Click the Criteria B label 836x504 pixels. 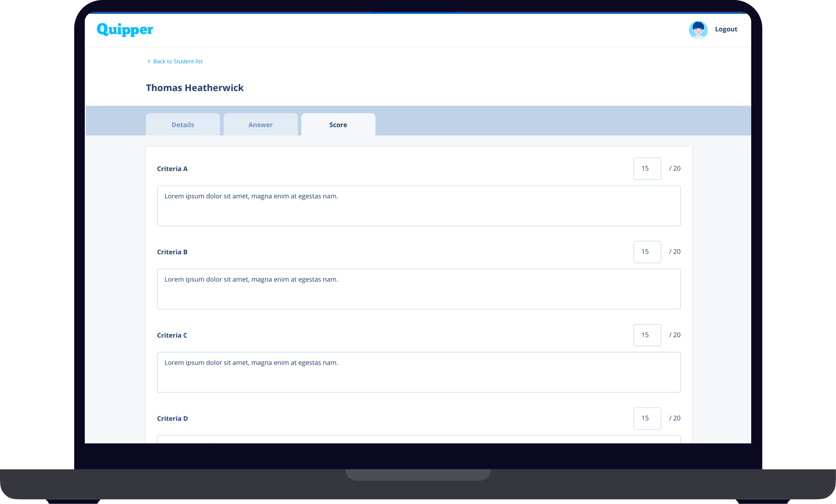click(172, 252)
